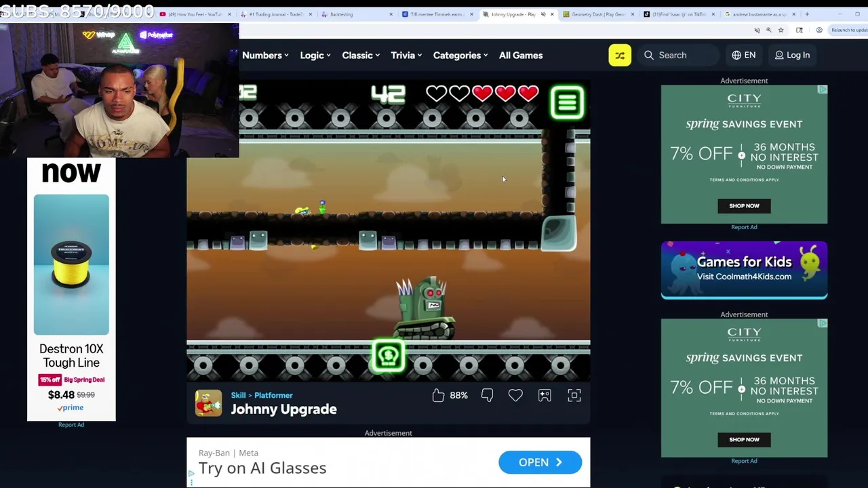Click the 88% like rating text
The width and height of the screenshot is (868, 488).
459,395
